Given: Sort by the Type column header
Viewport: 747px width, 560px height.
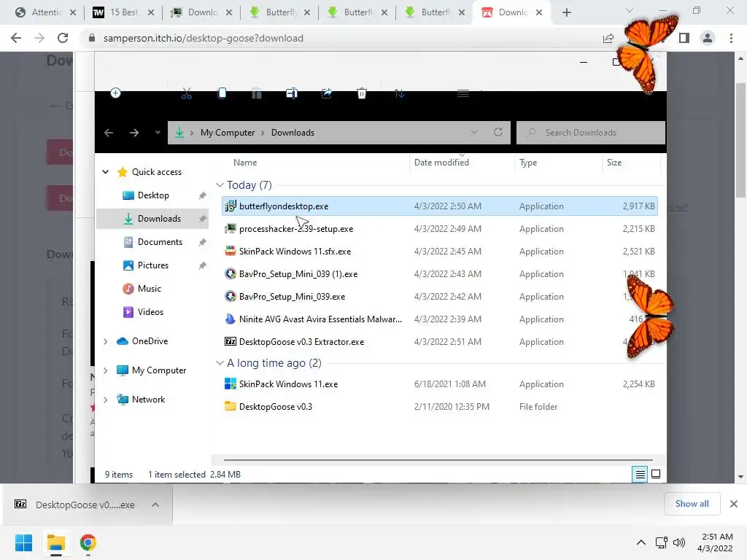Looking at the screenshot, I should pos(528,163).
